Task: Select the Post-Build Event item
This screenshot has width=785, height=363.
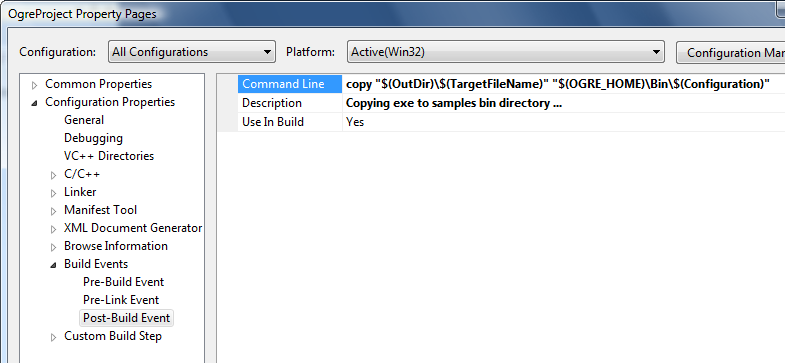Action: click(x=127, y=318)
